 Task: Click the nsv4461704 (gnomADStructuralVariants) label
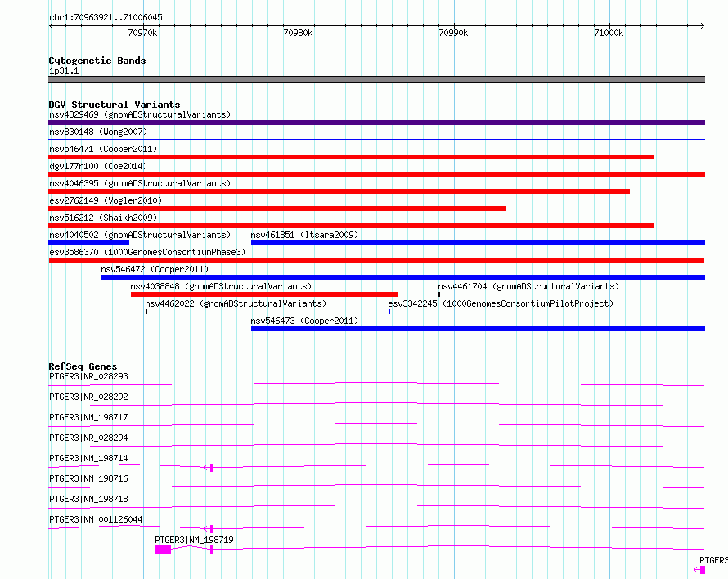[528, 286]
